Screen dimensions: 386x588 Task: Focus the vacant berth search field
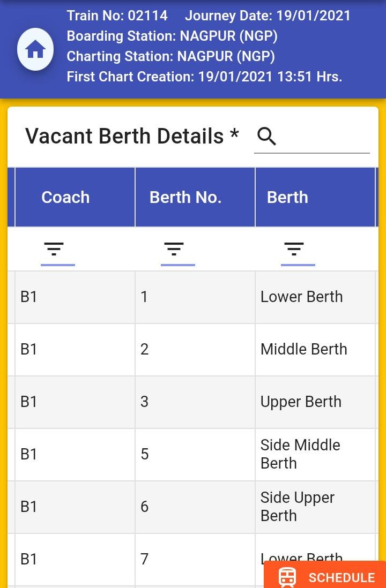pyautogui.click(x=324, y=137)
